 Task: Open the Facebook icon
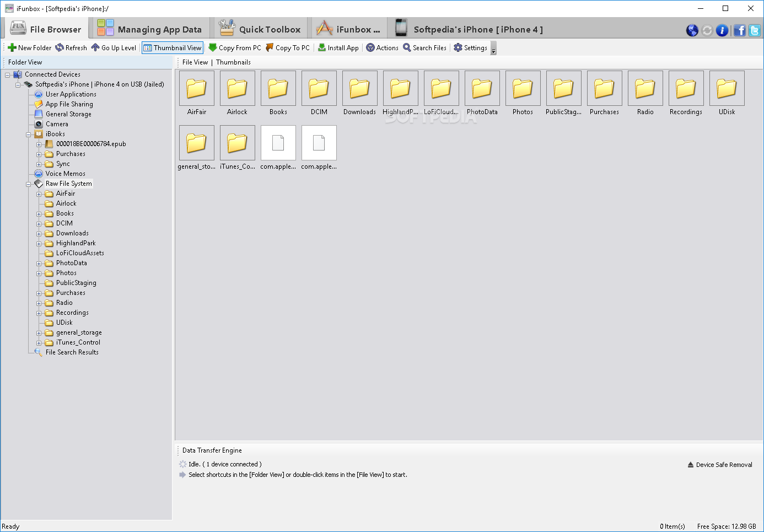pyautogui.click(x=740, y=30)
